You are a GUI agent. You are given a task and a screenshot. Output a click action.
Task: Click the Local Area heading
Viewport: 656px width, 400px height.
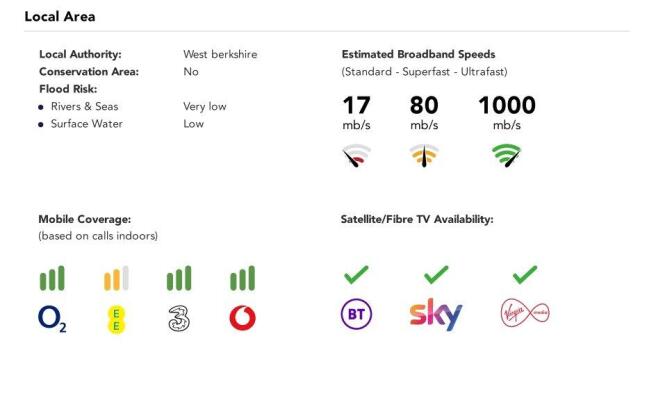(x=60, y=16)
